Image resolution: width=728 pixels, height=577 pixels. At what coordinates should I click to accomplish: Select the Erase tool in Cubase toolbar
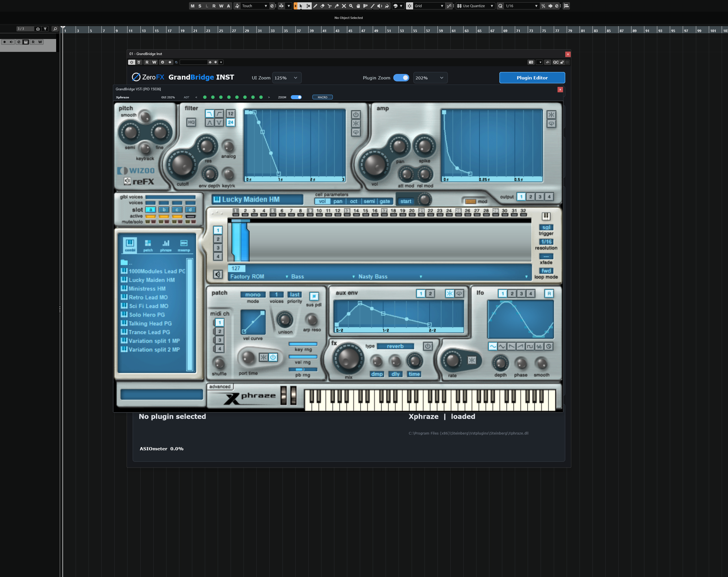tap(323, 6)
